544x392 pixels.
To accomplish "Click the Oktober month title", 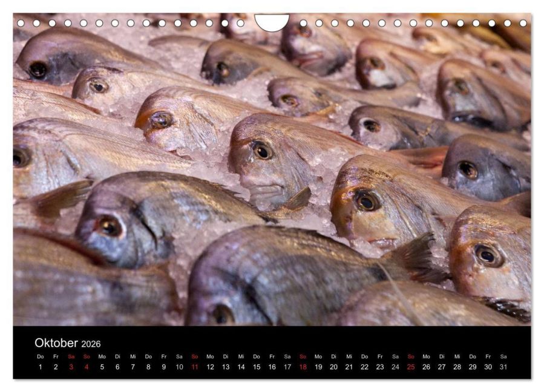I will coord(56,343).
